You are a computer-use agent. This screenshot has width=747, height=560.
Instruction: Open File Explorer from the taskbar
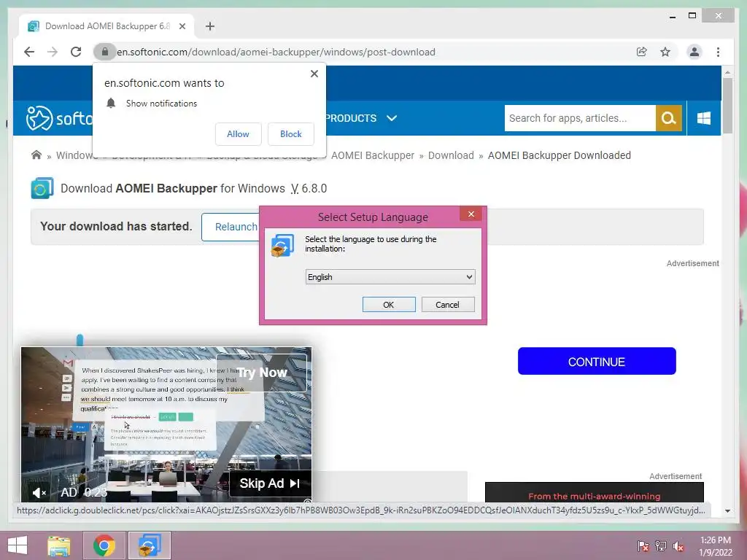[59, 545]
